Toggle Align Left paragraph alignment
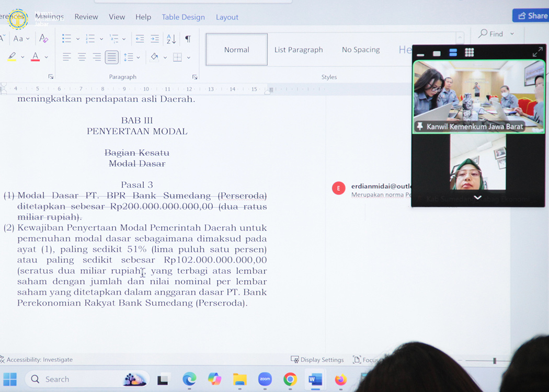Viewport: 549px width, 392px height. (x=66, y=57)
